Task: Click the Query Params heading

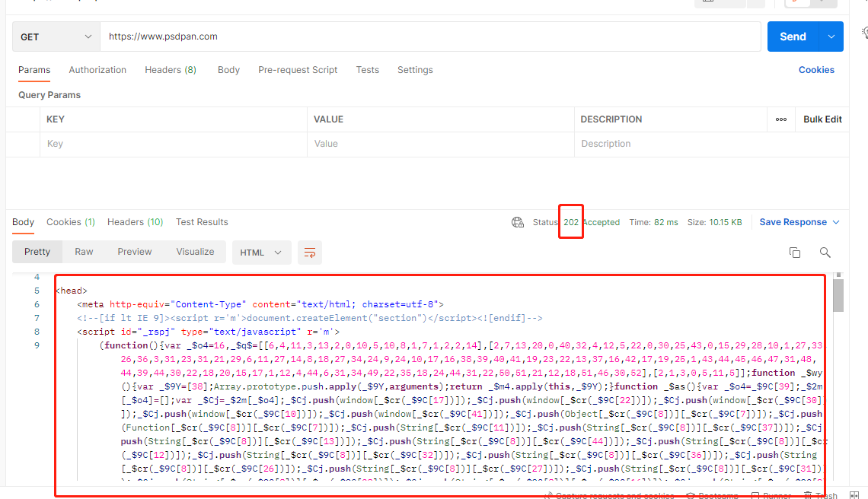Action: [x=49, y=95]
